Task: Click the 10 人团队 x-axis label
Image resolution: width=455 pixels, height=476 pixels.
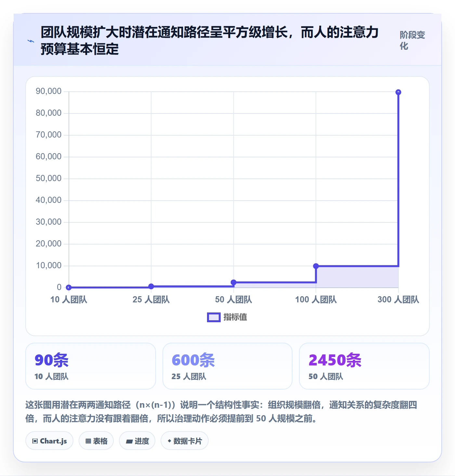Action: (69, 299)
